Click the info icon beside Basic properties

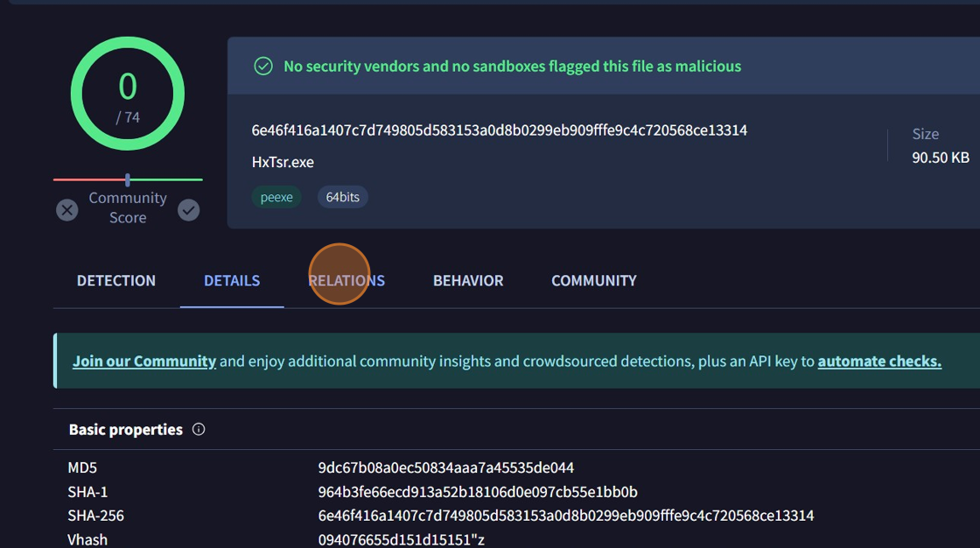[199, 429]
